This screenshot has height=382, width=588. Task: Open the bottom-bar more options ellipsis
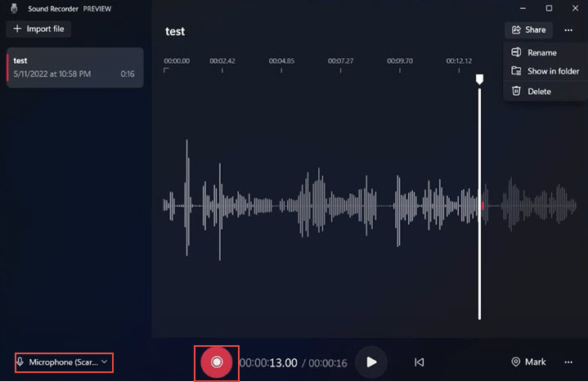click(x=568, y=362)
